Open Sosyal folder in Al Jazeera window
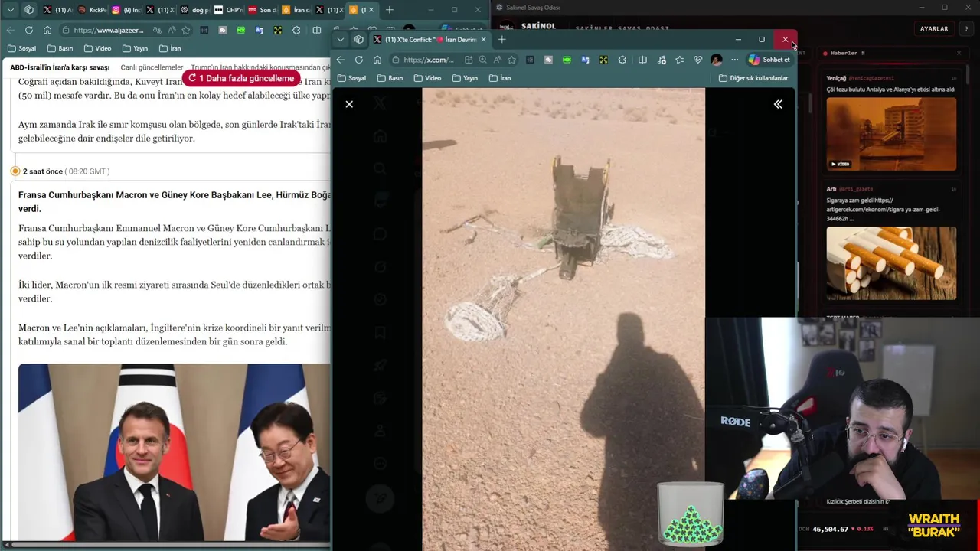 point(22,48)
